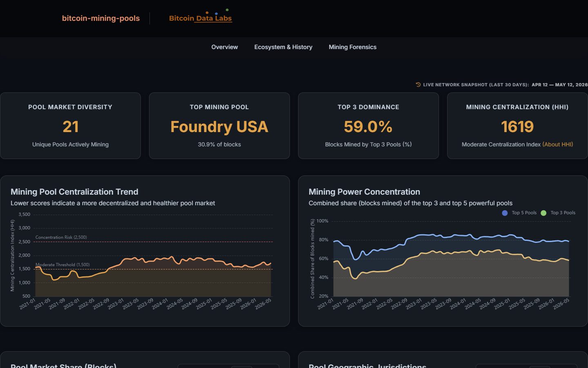Click the 1619 HHI centralization value
588x368 pixels.
(517, 127)
